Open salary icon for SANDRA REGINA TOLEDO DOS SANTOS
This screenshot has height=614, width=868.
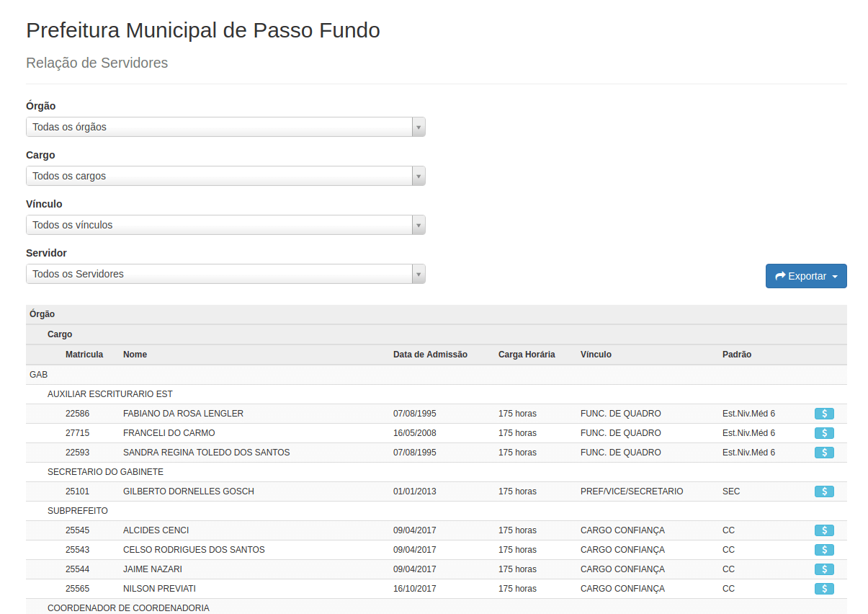pos(824,453)
